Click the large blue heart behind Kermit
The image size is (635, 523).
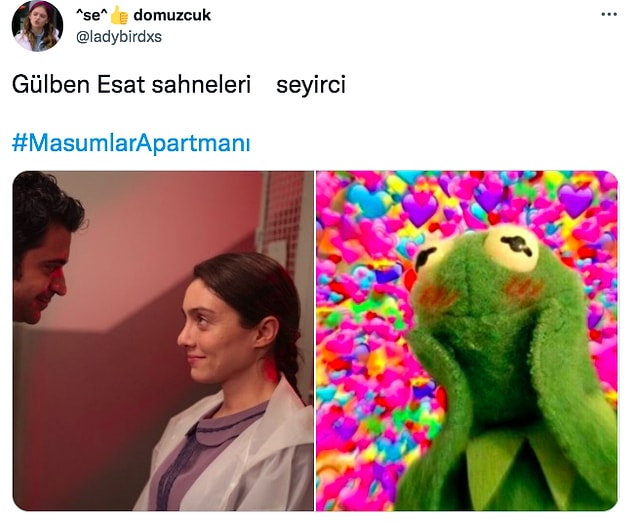369,200
